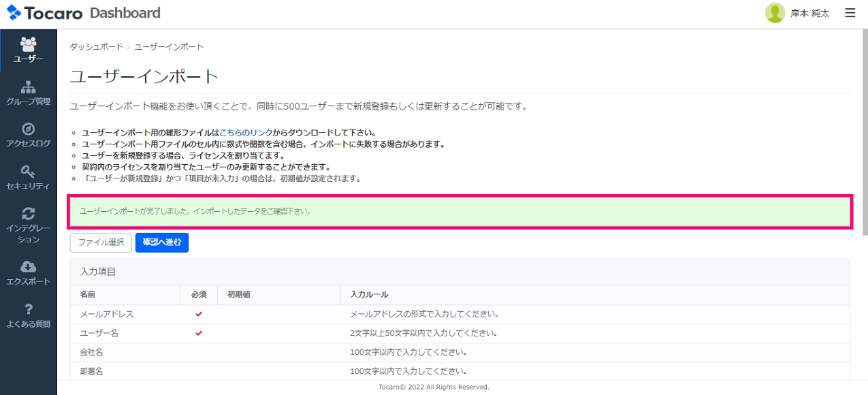Select ユーザーインポート breadcrumb item
The height and width of the screenshot is (395, 868).
[x=169, y=47]
